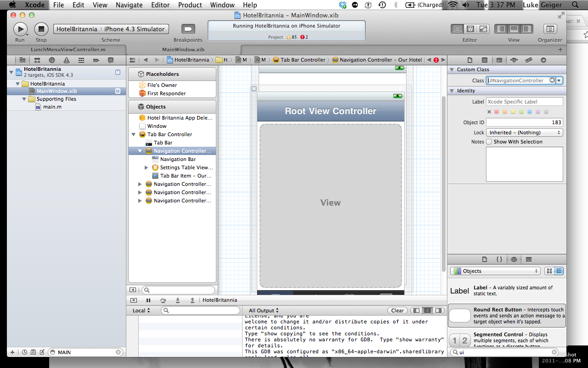The width and height of the screenshot is (588, 368).
Task: Enable Show With Selection checkbox
Action: point(489,142)
